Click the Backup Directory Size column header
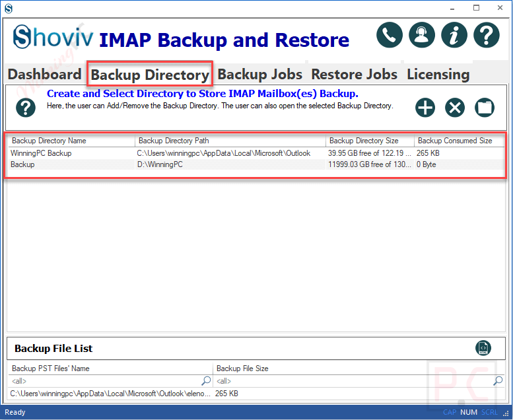Viewport: 513px width, 420px height. coord(370,141)
